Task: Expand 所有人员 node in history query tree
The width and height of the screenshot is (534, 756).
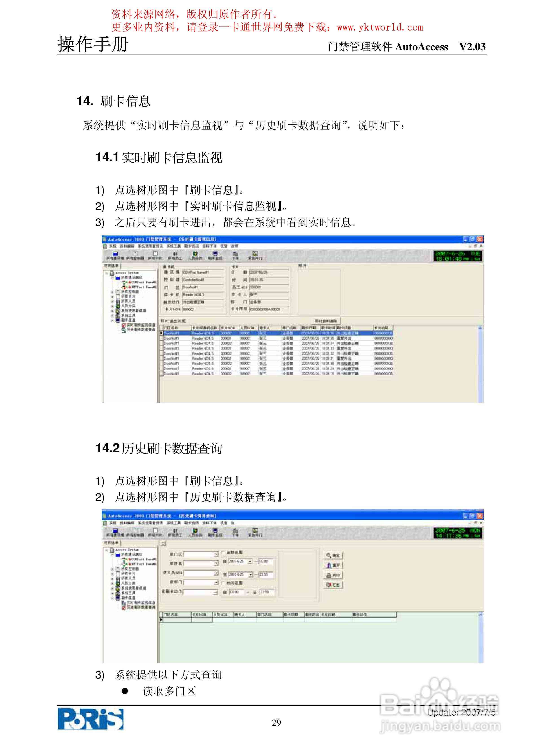Action: (x=112, y=578)
